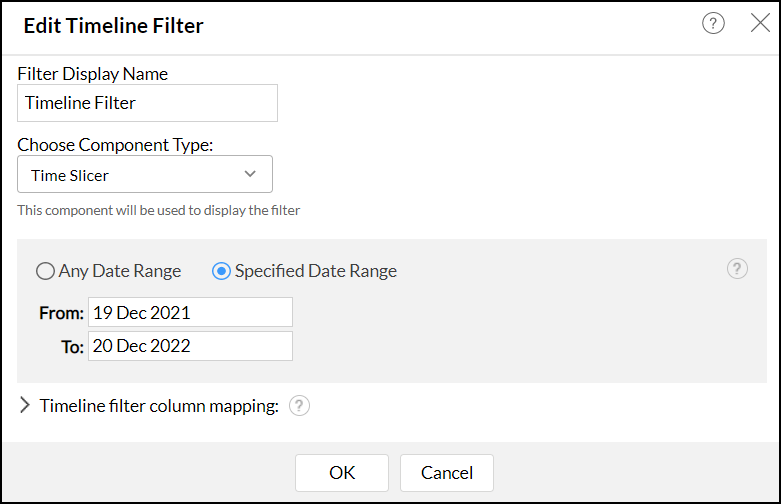
Task: Select the Any Date Range option
Action: point(45,271)
